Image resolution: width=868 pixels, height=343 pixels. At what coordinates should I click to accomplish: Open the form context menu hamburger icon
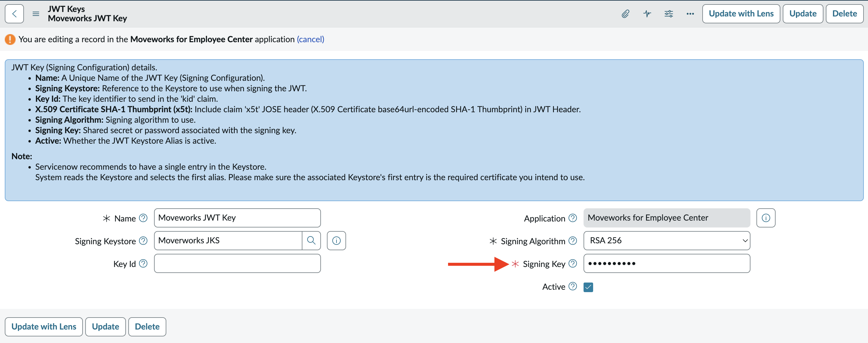(36, 14)
